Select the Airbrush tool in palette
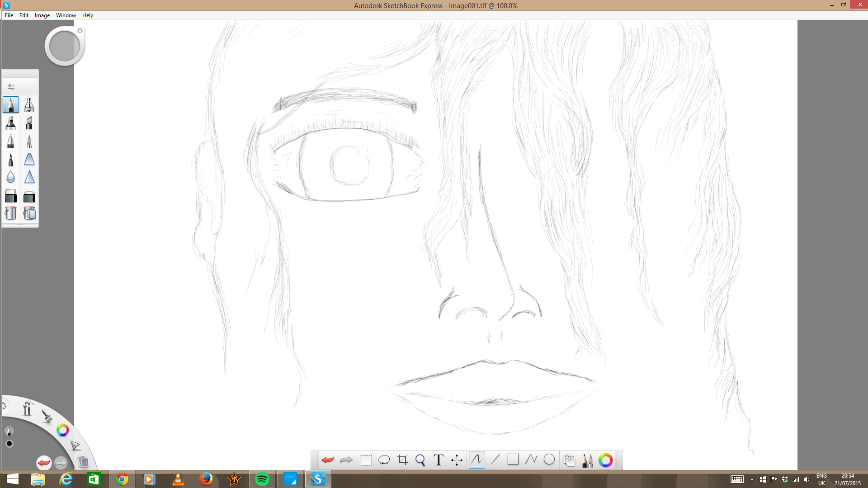Viewport: 868px width, 488px height. (29, 105)
